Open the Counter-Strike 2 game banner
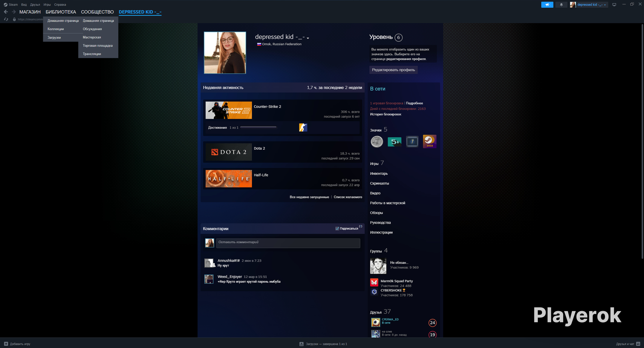Viewport: 644px width, 348px height. [228, 110]
